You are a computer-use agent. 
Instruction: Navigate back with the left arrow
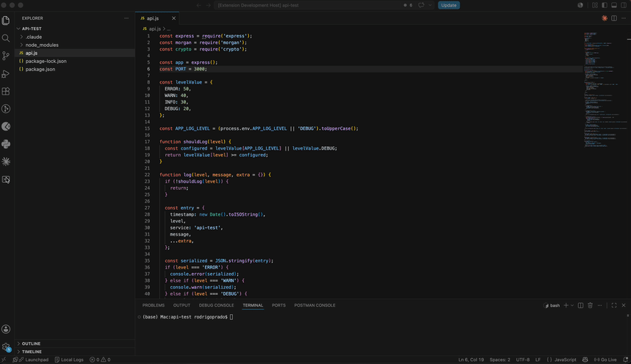click(x=198, y=5)
